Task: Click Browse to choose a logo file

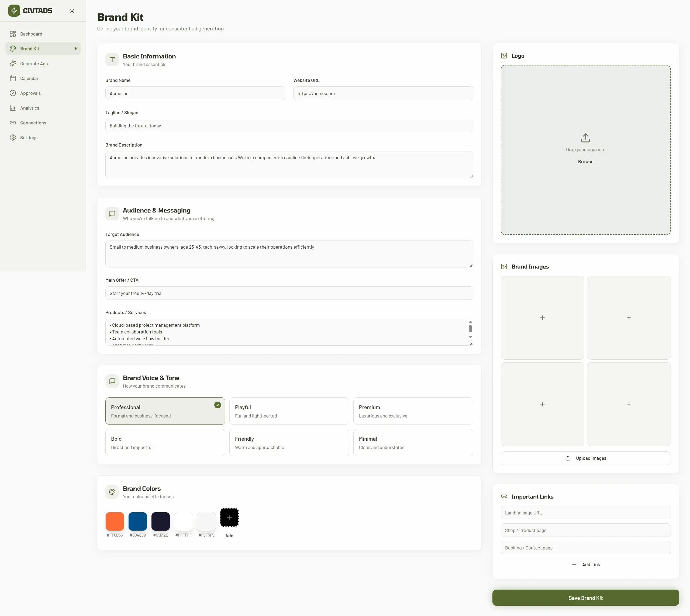Action: pos(585,161)
